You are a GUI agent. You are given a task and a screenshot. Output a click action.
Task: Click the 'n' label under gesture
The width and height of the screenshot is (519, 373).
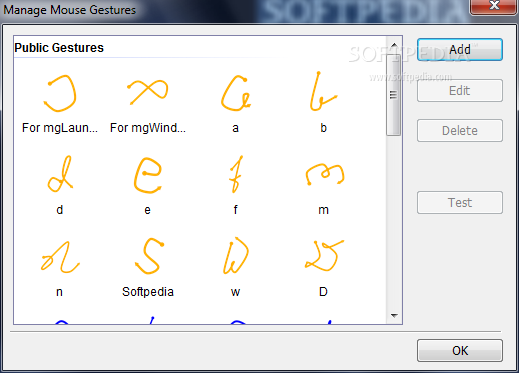pyautogui.click(x=59, y=292)
